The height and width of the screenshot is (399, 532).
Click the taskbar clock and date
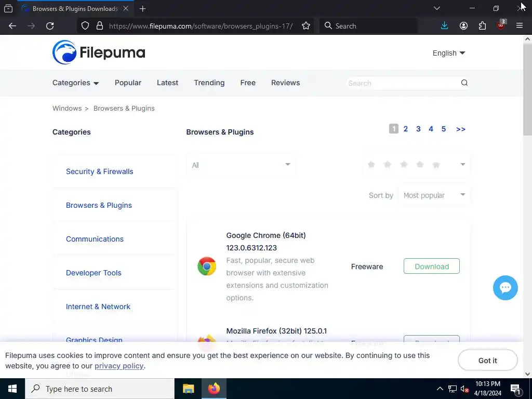[487, 389]
